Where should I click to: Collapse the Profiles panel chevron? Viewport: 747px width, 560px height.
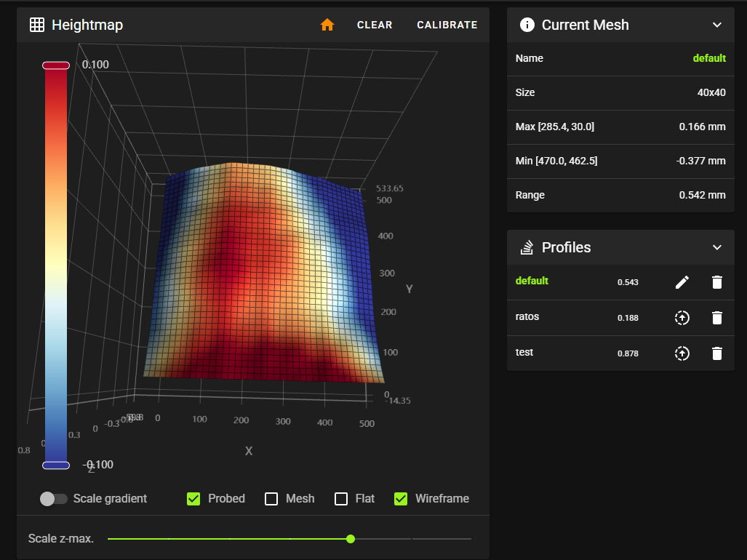[x=717, y=247]
